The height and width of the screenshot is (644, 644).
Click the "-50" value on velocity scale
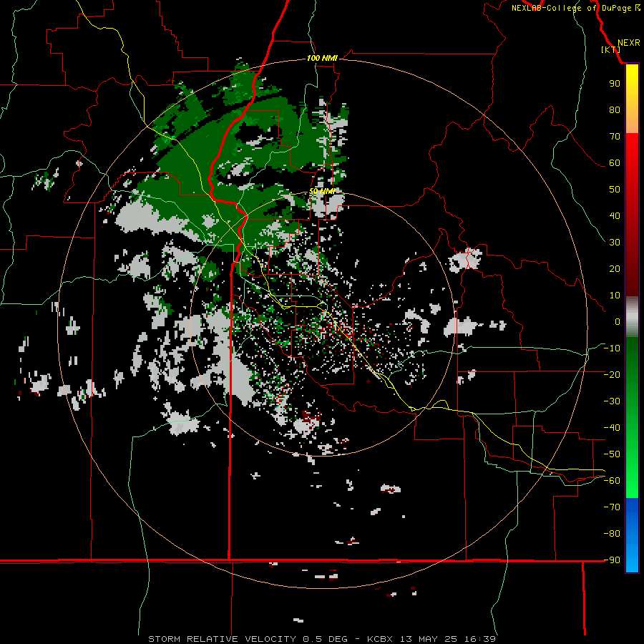click(612, 454)
